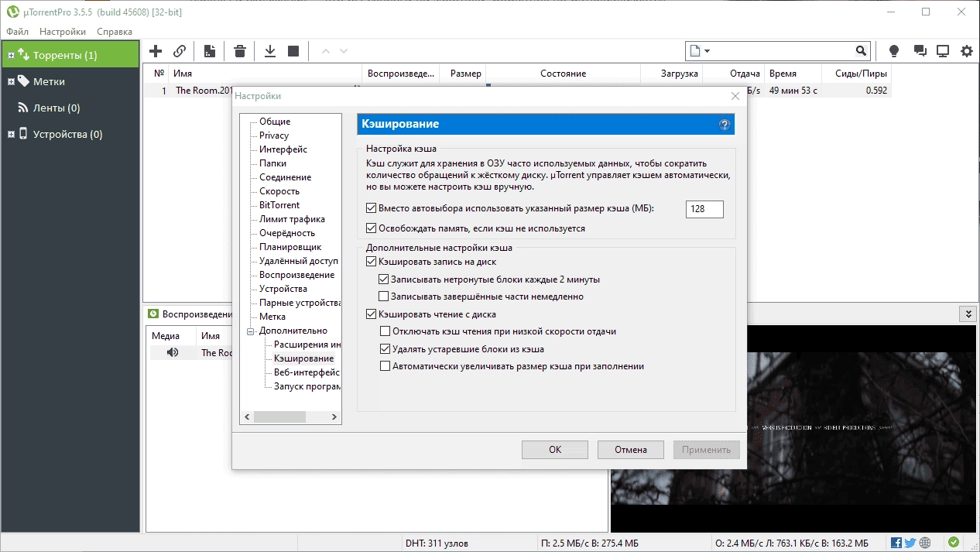Select Планировщик in settings tree

[290, 247]
